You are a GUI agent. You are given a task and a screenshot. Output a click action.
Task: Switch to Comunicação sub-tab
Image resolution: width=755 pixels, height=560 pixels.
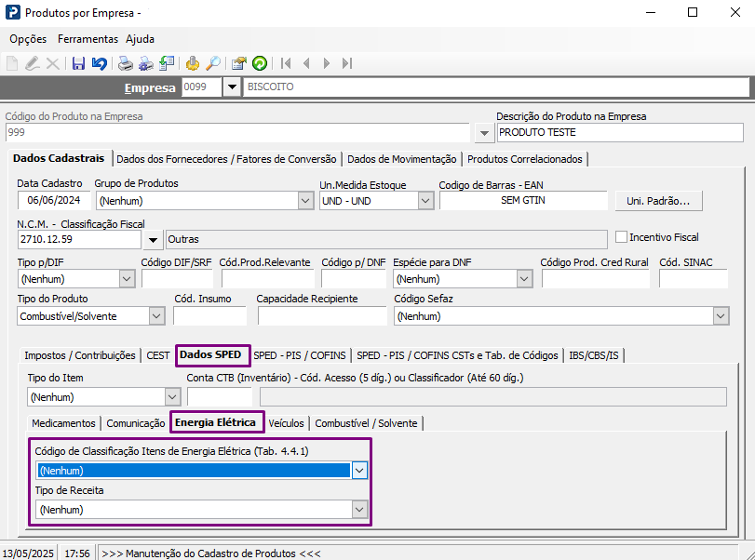coord(136,423)
